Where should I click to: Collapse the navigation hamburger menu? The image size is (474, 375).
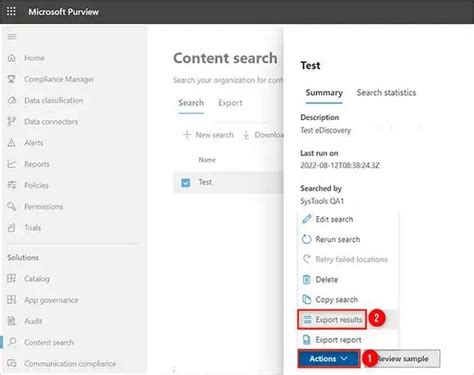pyautogui.click(x=12, y=36)
